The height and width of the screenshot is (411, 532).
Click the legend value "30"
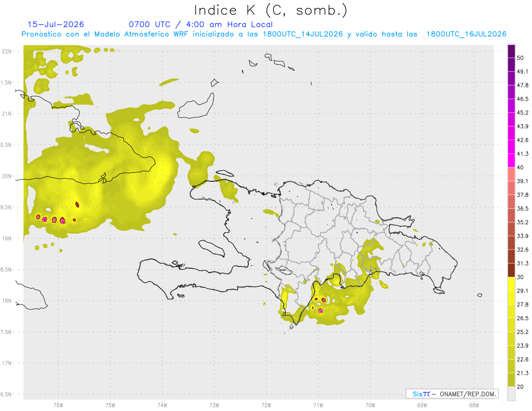(521, 277)
